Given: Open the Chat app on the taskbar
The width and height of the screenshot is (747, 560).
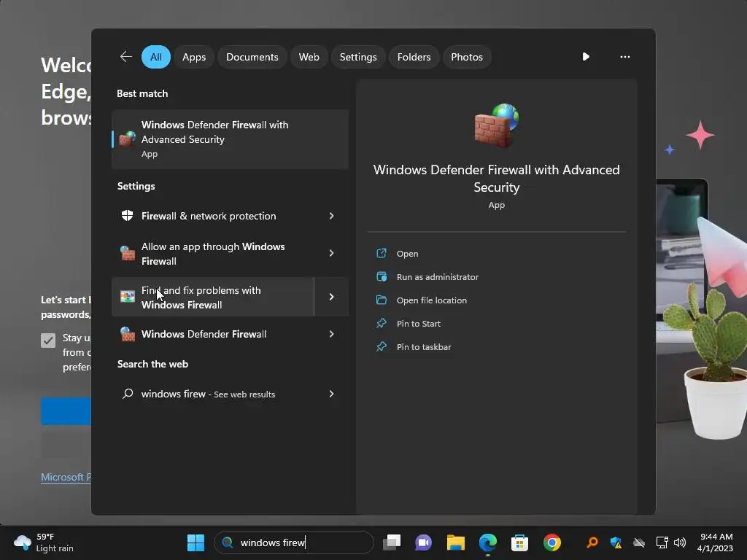Looking at the screenshot, I should pyautogui.click(x=423, y=542).
